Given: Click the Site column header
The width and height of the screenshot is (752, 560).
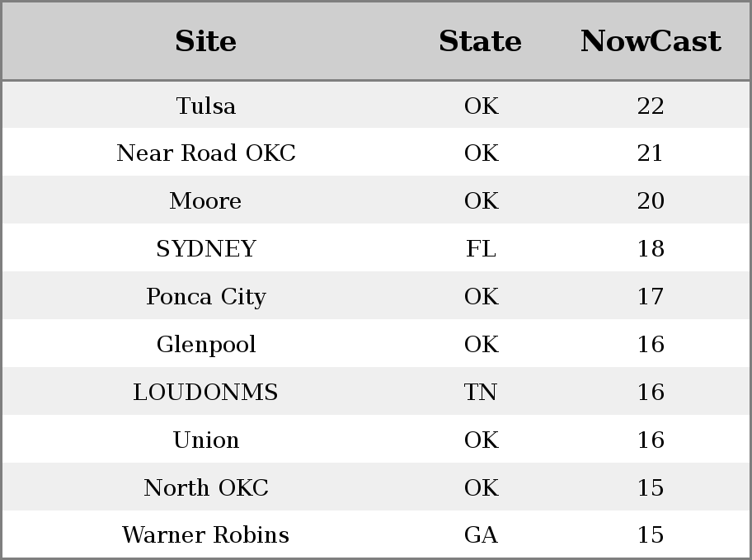Looking at the screenshot, I should [x=206, y=41].
